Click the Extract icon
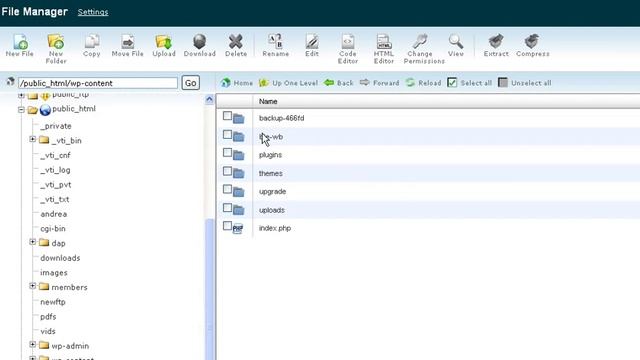 (x=496, y=41)
